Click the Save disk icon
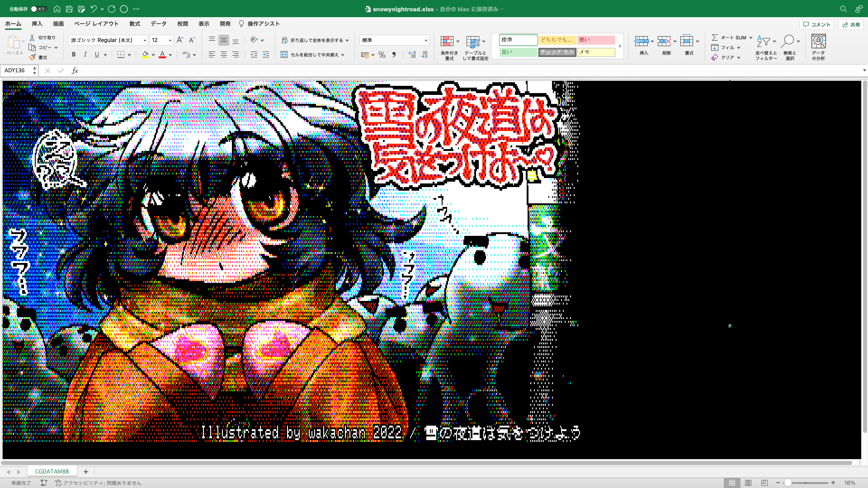The width and height of the screenshot is (868, 488). pos(69,9)
